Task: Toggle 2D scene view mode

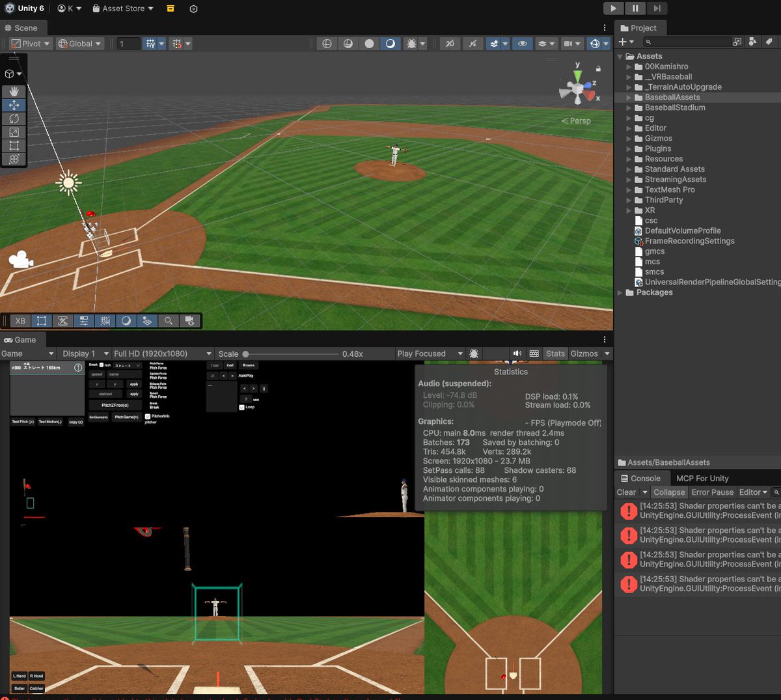Action: click(x=450, y=44)
